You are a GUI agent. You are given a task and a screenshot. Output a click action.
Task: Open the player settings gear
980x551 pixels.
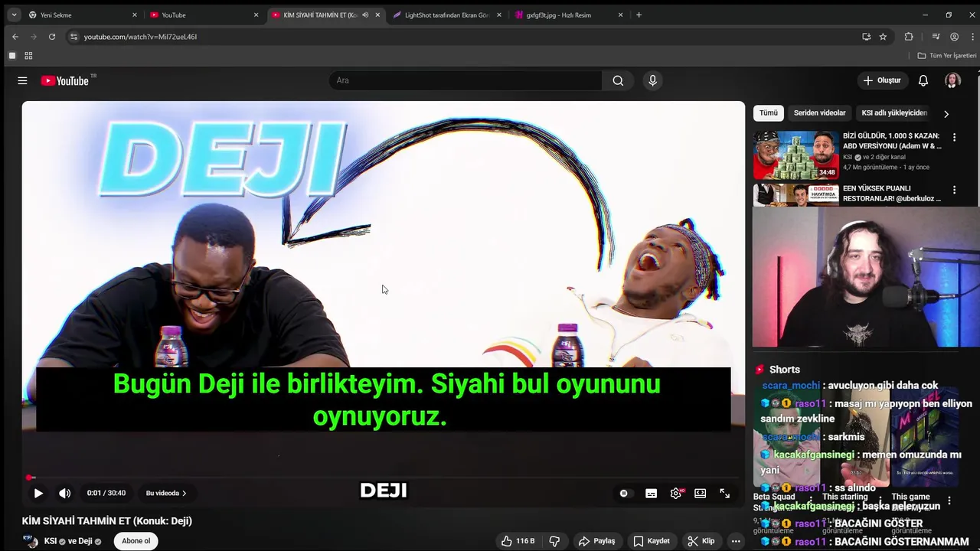pos(676,494)
